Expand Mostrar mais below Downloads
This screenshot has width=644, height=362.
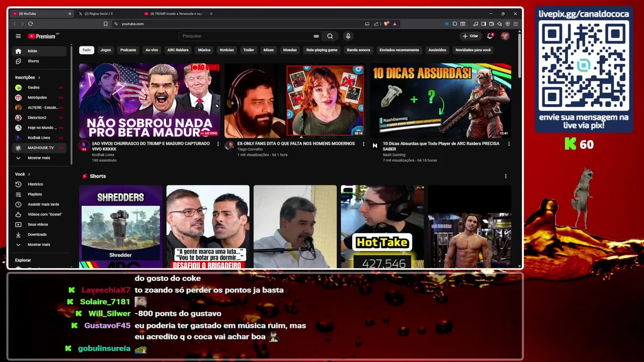click(40, 244)
